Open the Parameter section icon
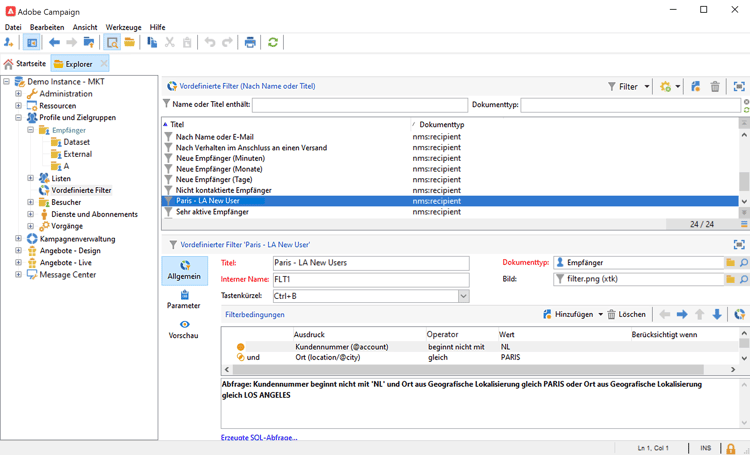The image size is (750, 455). coord(184,295)
